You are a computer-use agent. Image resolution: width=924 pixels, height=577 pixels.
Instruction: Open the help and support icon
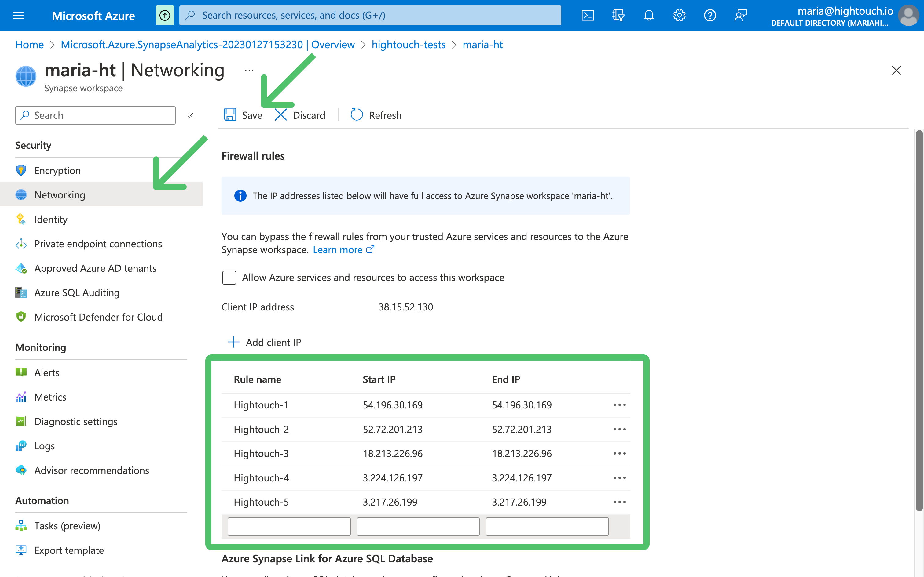pos(710,15)
